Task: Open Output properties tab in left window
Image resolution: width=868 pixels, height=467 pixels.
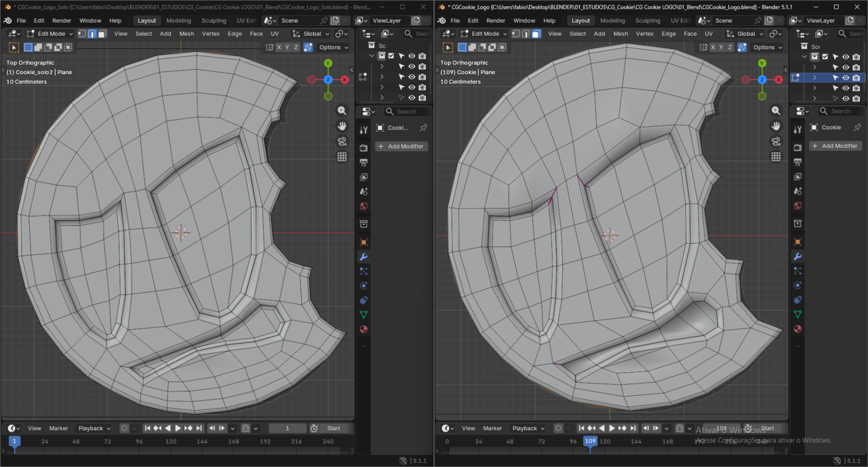Action: [x=363, y=162]
